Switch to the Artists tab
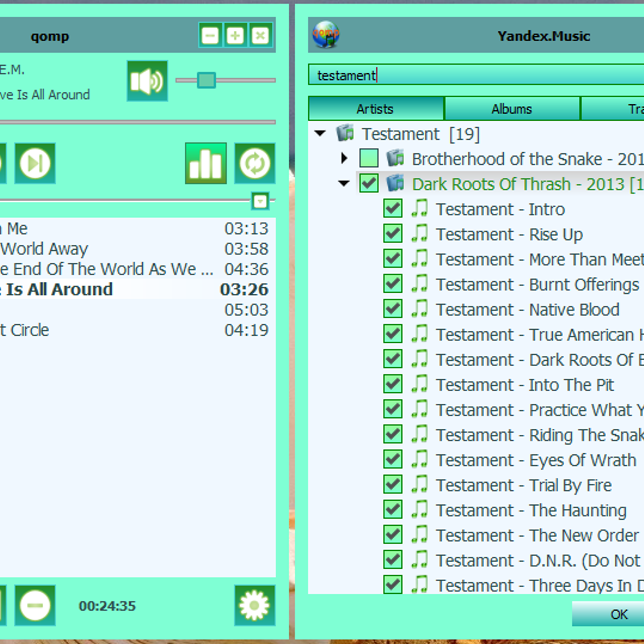This screenshot has height=644, width=644. [376, 109]
